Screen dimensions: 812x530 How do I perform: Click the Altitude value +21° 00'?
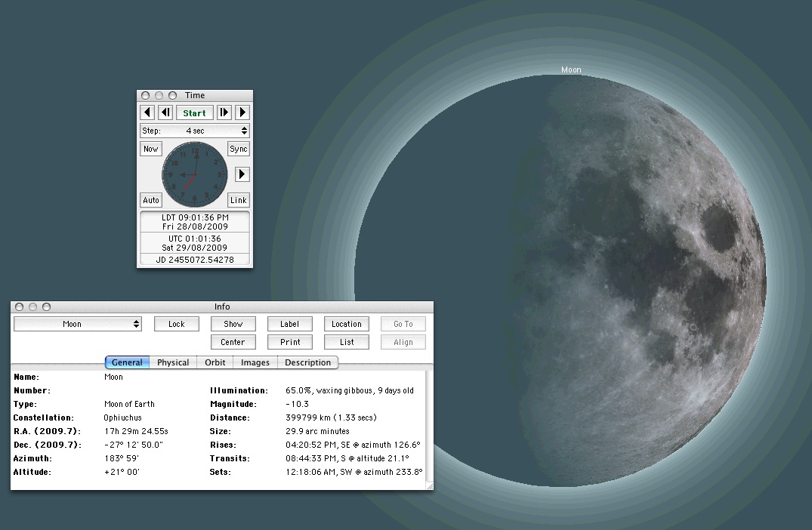click(122, 472)
